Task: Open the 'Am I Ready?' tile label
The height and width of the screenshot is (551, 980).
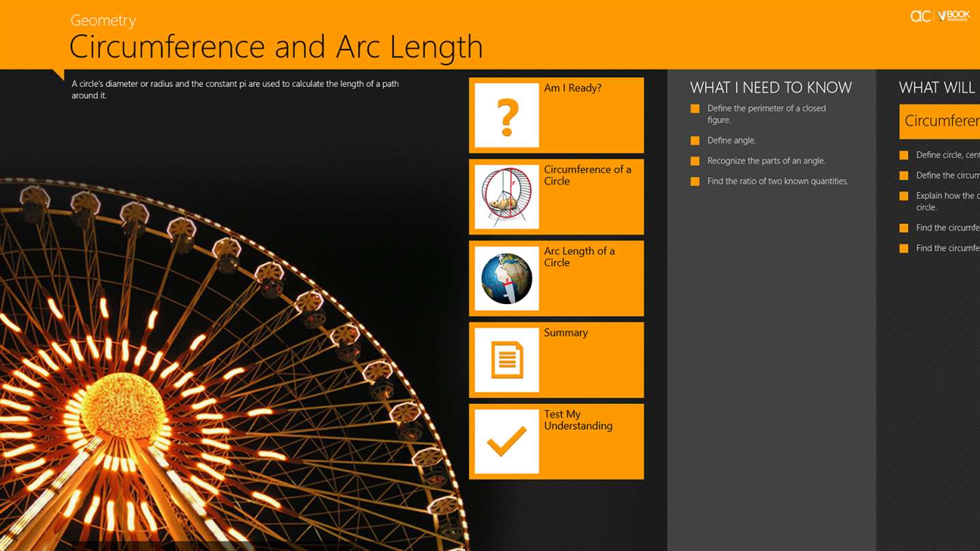Action: [x=572, y=88]
